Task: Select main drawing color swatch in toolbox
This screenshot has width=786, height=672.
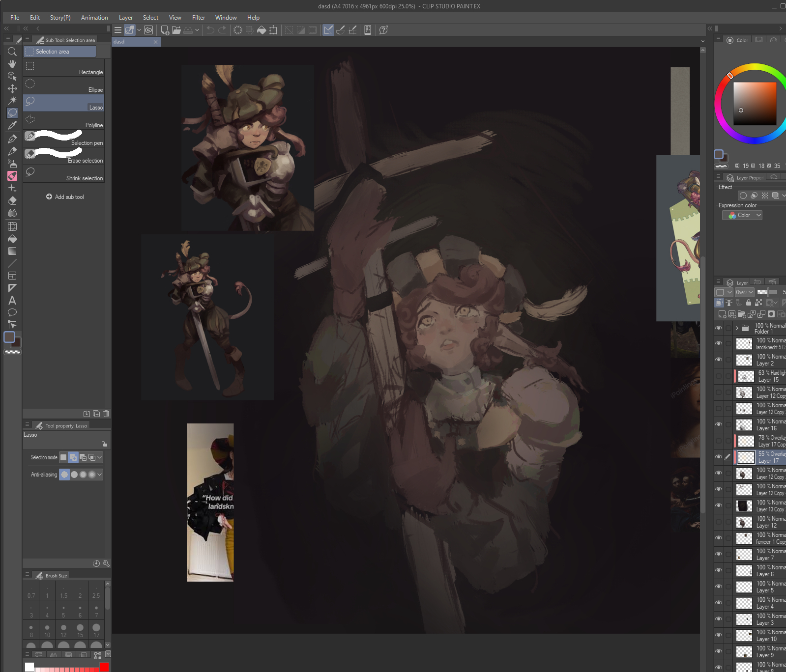Action: [9, 337]
